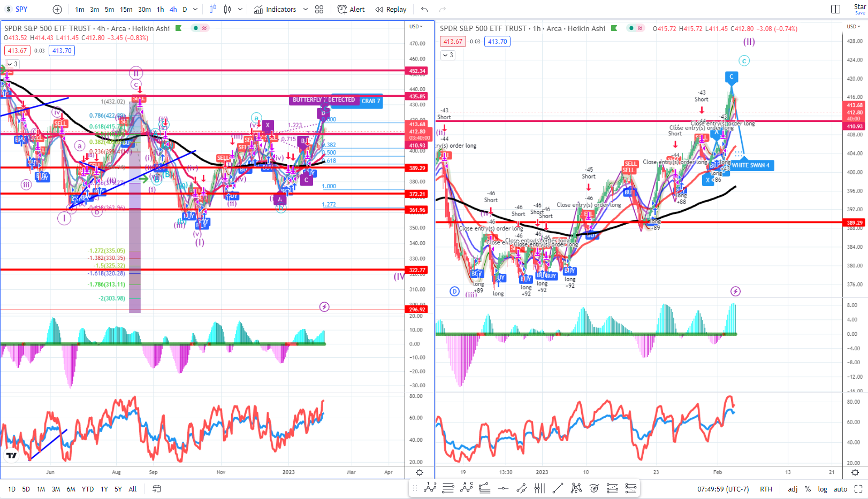The height and width of the screenshot is (499, 868).
Task: Click the 413.70 buy price button on left chart
Action: click(62, 51)
